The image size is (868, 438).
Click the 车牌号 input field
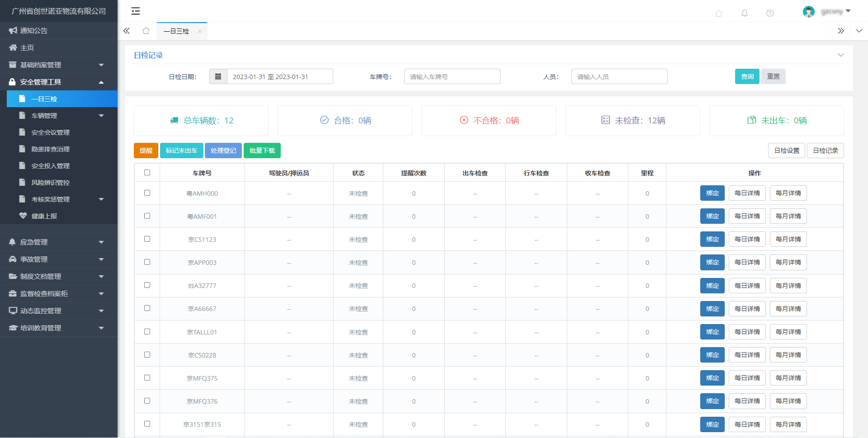click(452, 76)
